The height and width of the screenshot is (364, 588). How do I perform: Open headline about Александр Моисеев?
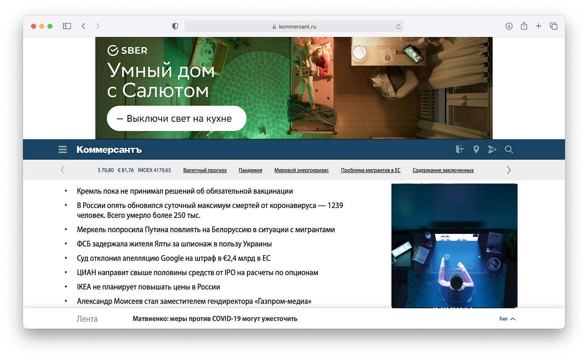(x=194, y=301)
